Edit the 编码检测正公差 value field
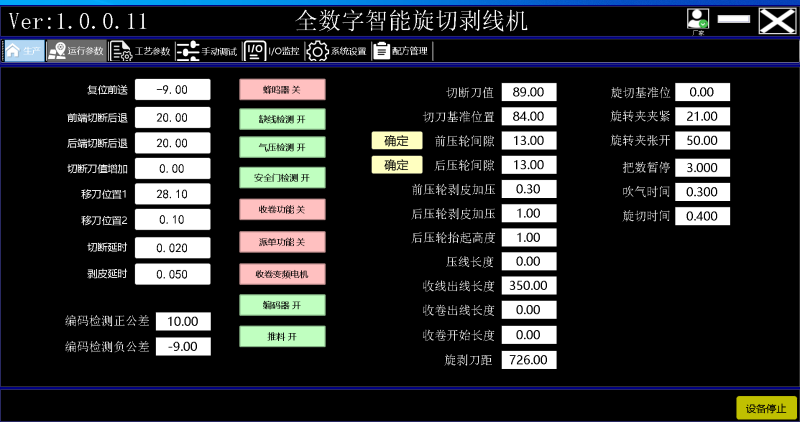The height and width of the screenshot is (422, 800). 183,321
